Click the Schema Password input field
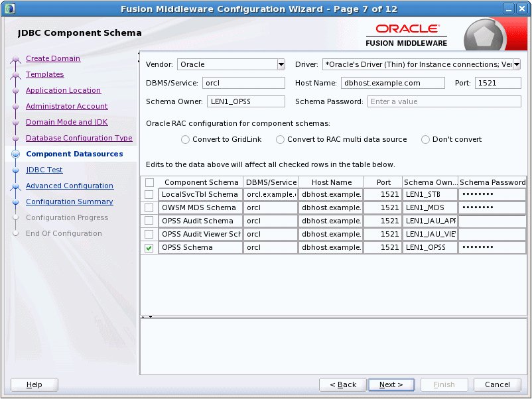This screenshot has height=399, width=532. [444, 101]
